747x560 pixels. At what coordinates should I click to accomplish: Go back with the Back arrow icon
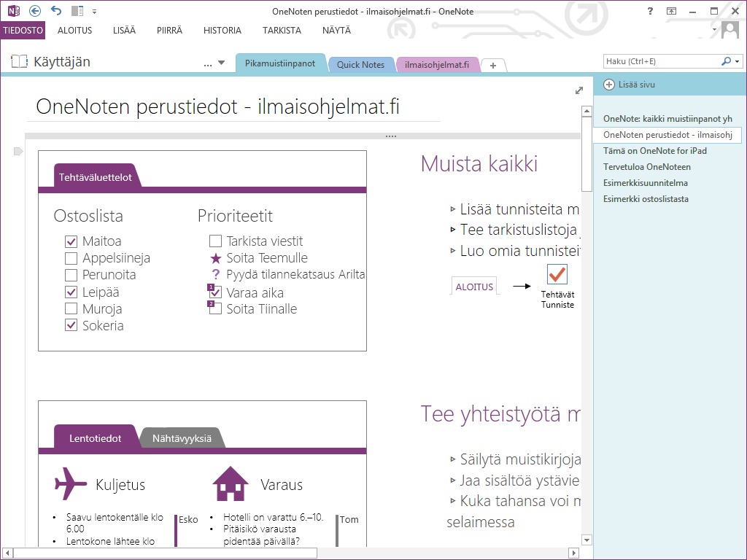[x=35, y=10]
